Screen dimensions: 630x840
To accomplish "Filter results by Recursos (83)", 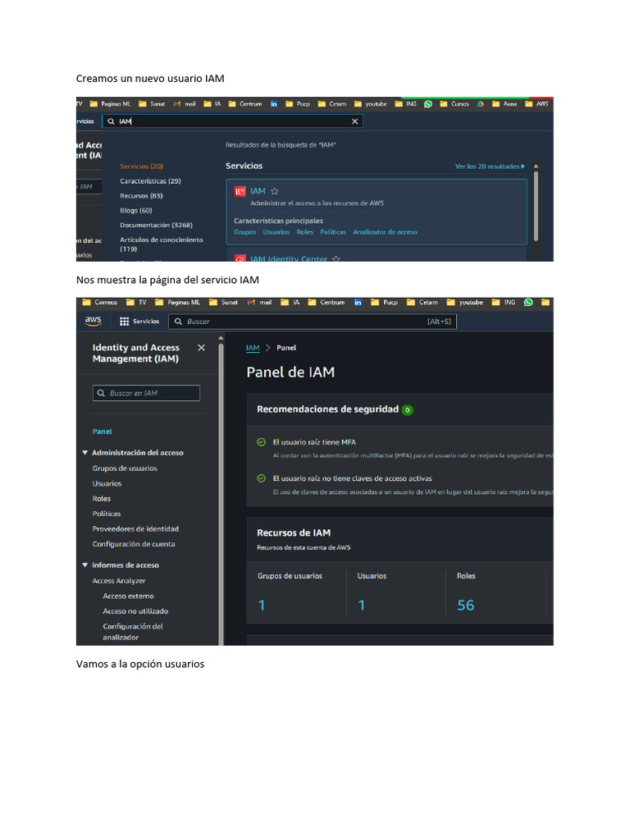I will (x=141, y=196).
